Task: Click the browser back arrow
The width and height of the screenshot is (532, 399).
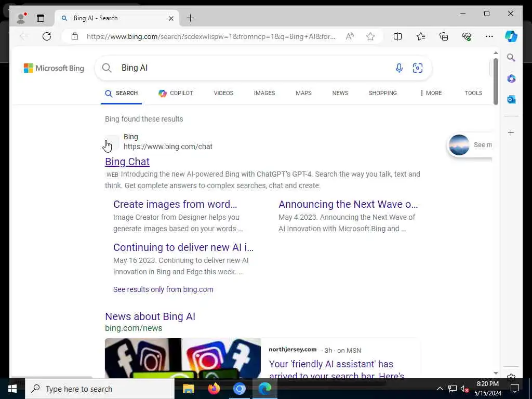Action: pyautogui.click(x=24, y=36)
